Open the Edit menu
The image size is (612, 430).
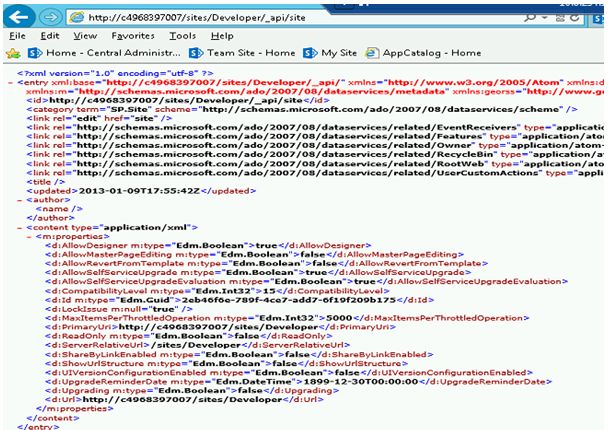click(x=50, y=36)
